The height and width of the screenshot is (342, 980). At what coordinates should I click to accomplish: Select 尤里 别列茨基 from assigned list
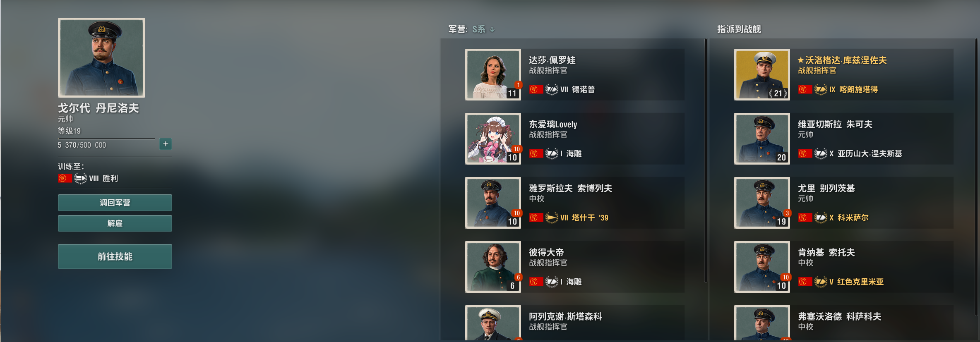click(x=844, y=203)
